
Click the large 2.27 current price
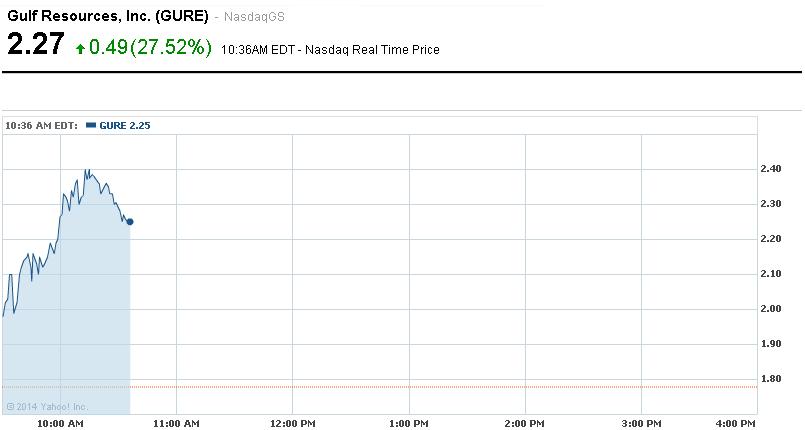pyautogui.click(x=36, y=46)
